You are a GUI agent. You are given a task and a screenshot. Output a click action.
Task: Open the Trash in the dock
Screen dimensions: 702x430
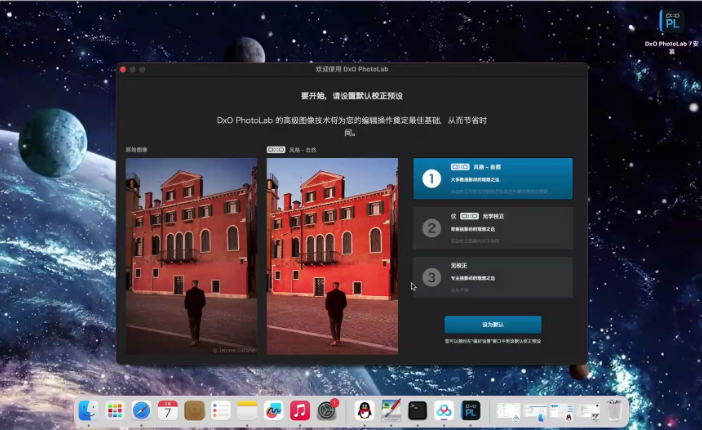point(614,410)
